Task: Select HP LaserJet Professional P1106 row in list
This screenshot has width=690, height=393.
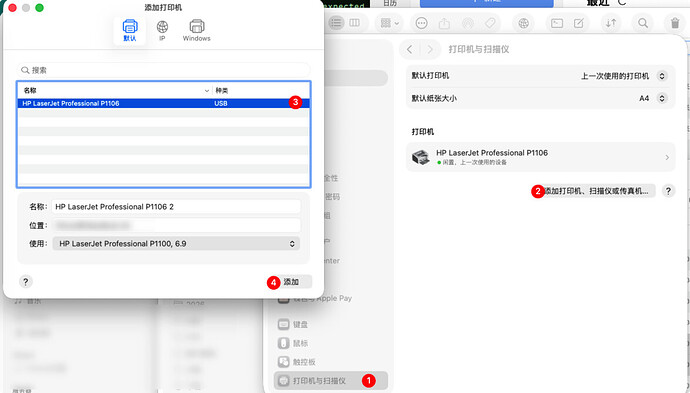Action: (163, 103)
